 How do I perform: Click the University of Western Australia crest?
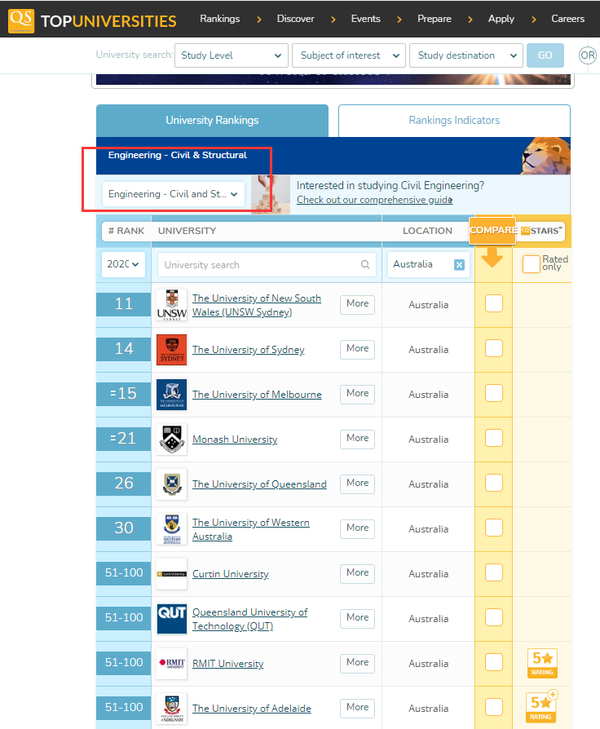[x=171, y=529]
